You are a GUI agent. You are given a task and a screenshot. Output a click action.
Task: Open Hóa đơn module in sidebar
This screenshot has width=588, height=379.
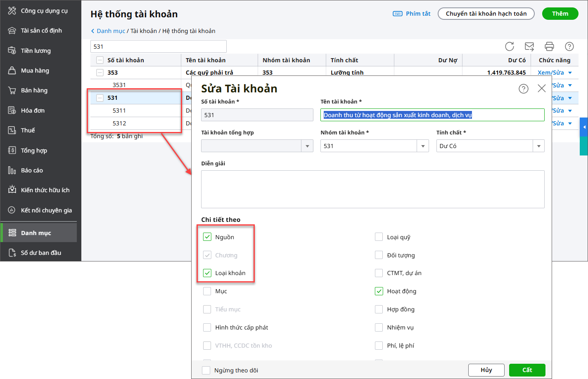(33, 111)
